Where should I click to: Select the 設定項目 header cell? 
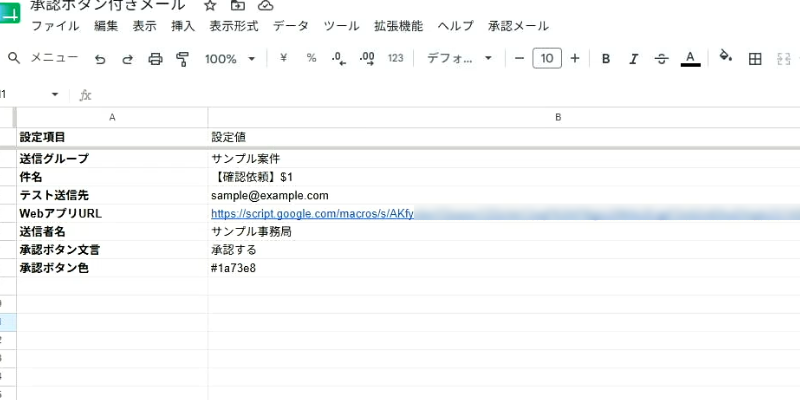coord(112,137)
